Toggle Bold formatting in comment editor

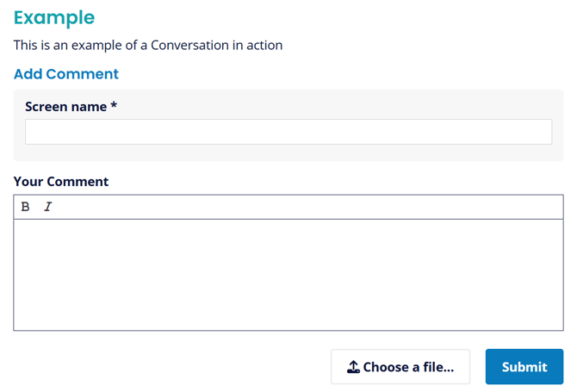[25, 207]
